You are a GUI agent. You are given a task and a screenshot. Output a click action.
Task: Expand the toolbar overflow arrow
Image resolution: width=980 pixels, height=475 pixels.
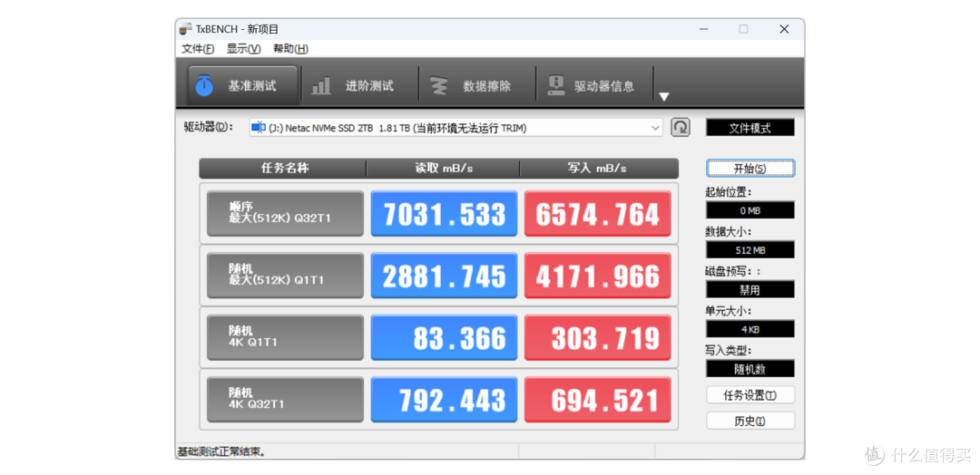coord(663,97)
